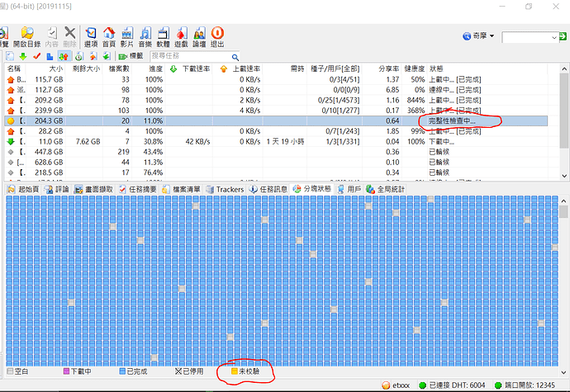Filter tasks with the red checkmark icon
The width and height of the screenshot is (570, 392).
pyautogui.click(x=36, y=56)
